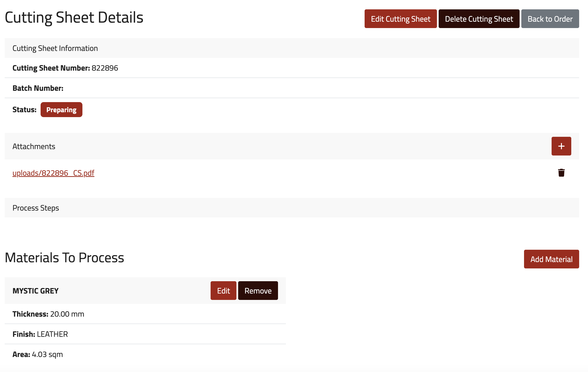Click the delete attachment icon

click(x=561, y=172)
